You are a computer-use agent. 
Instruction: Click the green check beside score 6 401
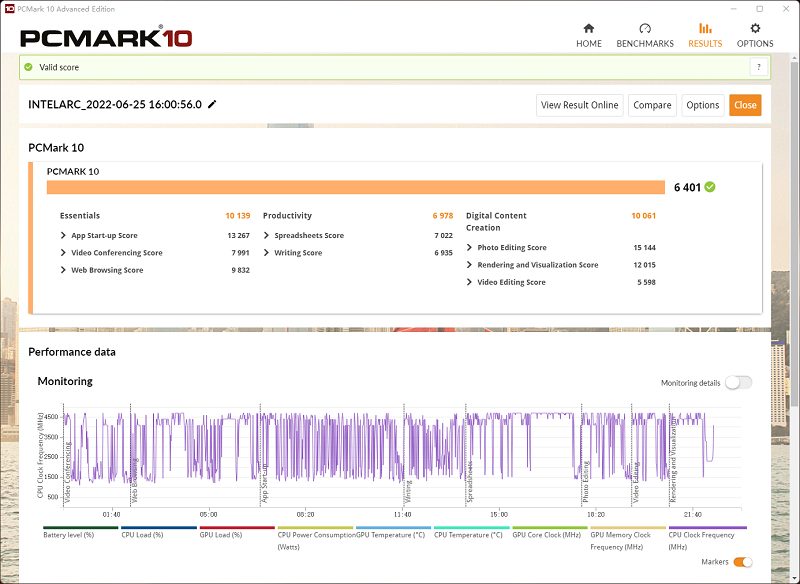710,187
